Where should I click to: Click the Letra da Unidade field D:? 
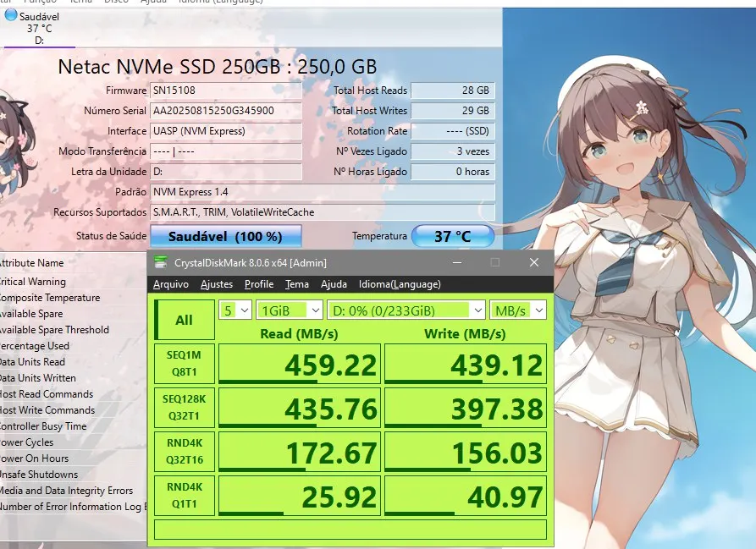pyautogui.click(x=226, y=172)
